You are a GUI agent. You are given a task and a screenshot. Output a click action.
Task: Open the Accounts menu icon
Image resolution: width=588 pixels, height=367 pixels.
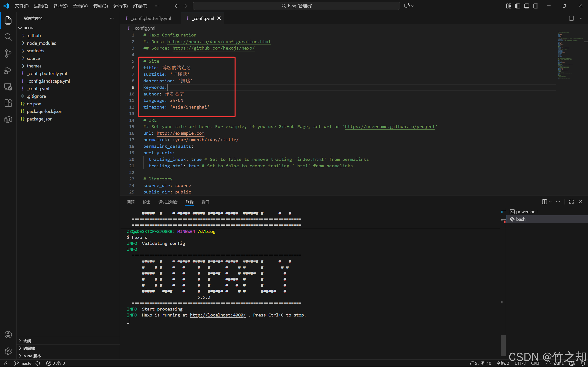8,334
